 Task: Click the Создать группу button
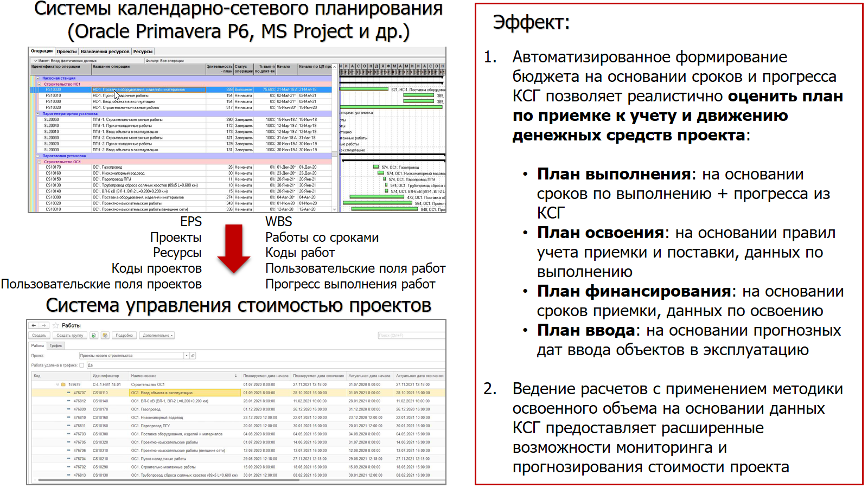[x=70, y=335]
